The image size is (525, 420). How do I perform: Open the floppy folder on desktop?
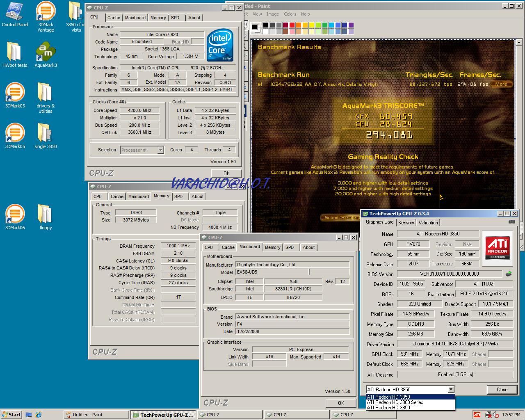pyautogui.click(x=46, y=217)
